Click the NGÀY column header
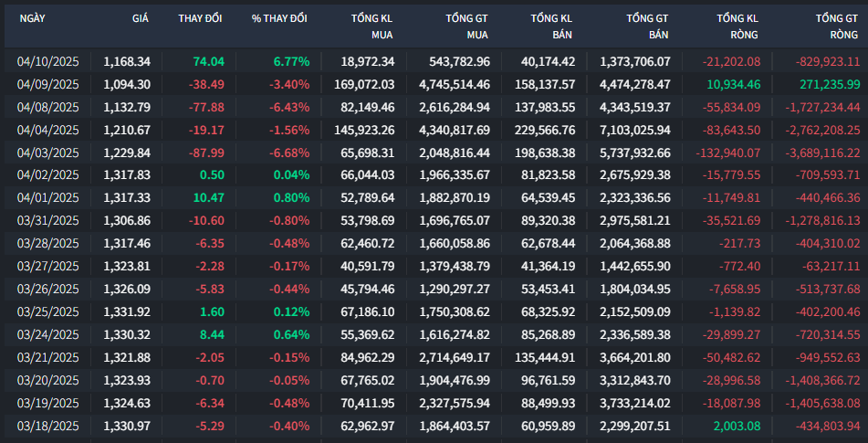The image size is (868, 443). pyautogui.click(x=32, y=19)
